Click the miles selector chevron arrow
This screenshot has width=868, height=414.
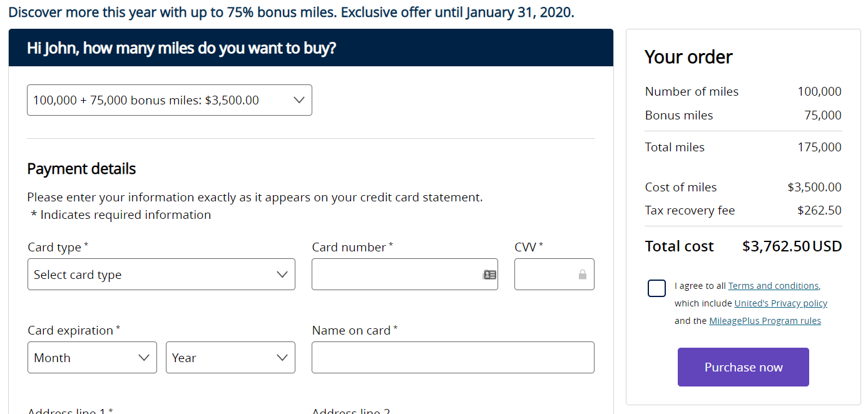[x=299, y=100]
